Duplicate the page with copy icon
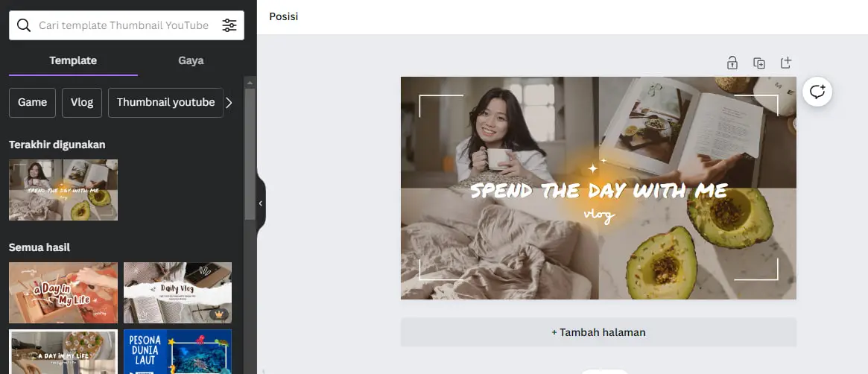The image size is (868, 374). click(x=759, y=63)
